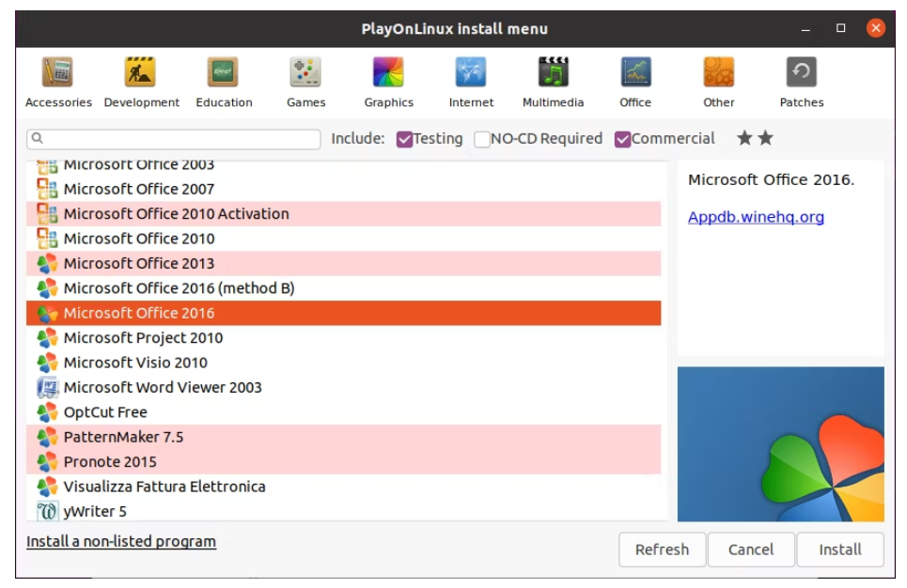Select Microsoft Office 2013 entry
Screen dimensions: 907x588
[344, 264]
